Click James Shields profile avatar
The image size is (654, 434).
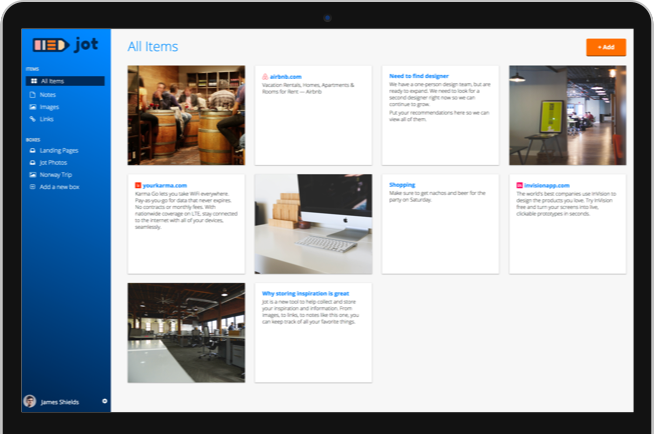pos(30,401)
